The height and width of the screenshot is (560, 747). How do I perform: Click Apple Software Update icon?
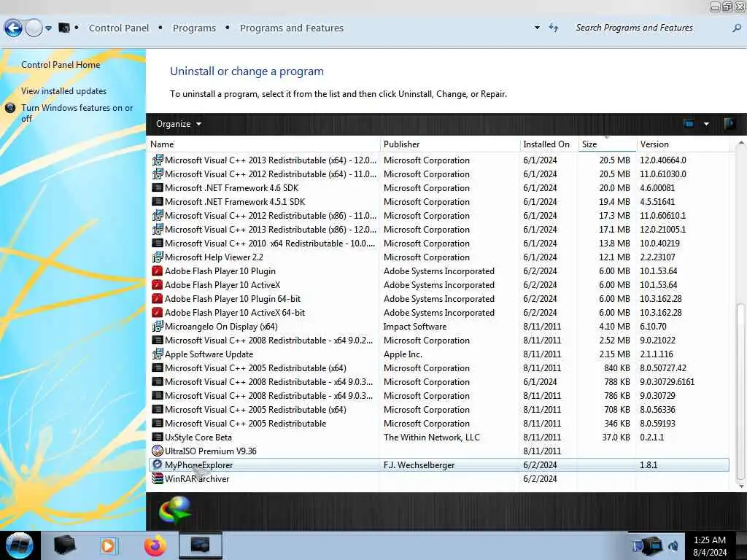click(158, 354)
